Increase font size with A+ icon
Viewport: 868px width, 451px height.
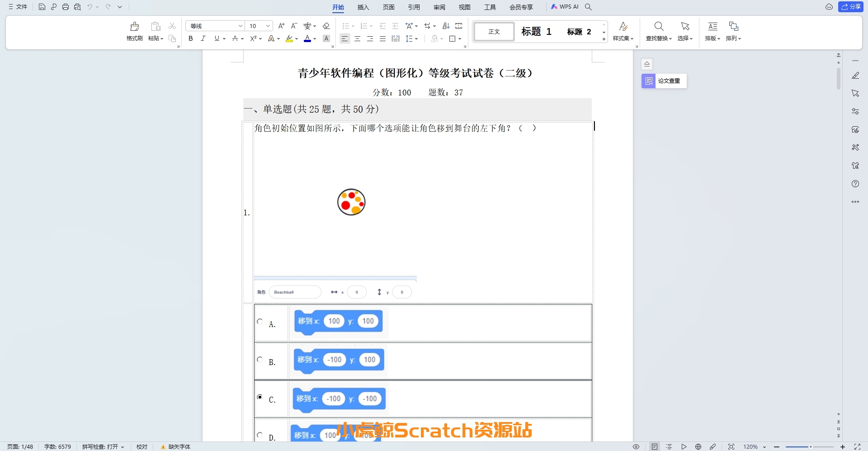point(281,26)
